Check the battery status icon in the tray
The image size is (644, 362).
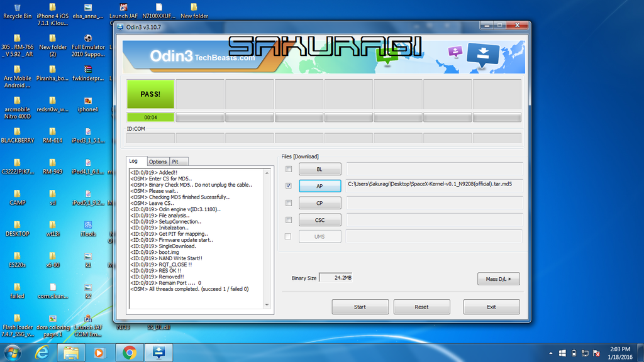point(573,353)
